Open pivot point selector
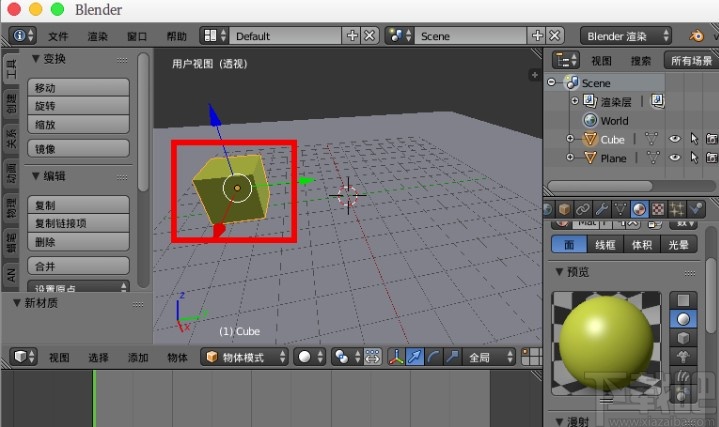Image resolution: width=719 pixels, height=427 pixels. (x=347, y=356)
